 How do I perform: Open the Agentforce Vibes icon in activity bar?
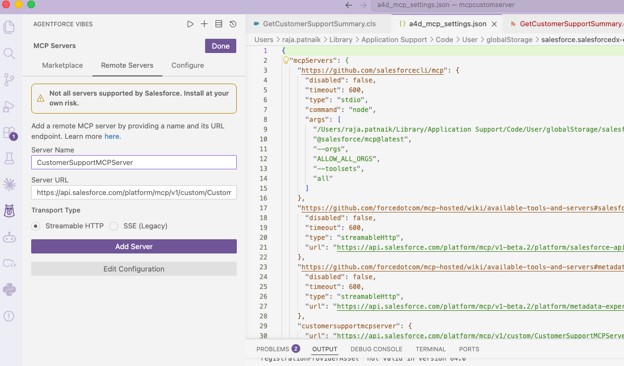click(x=9, y=211)
